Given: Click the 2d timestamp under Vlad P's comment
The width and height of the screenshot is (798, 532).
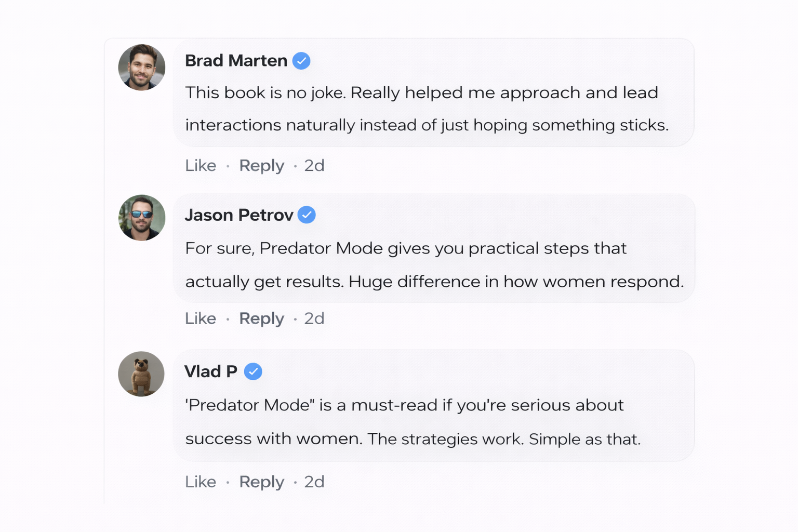Looking at the screenshot, I should [x=314, y=482].
